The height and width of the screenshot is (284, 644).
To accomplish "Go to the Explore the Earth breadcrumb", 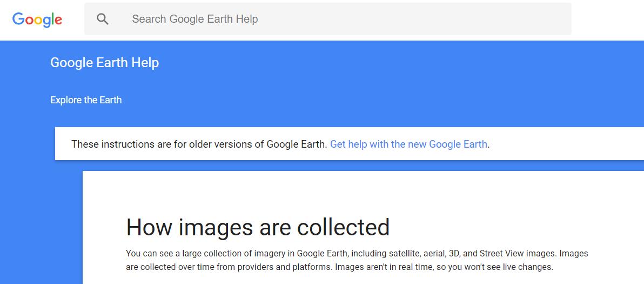I will 86,100.
